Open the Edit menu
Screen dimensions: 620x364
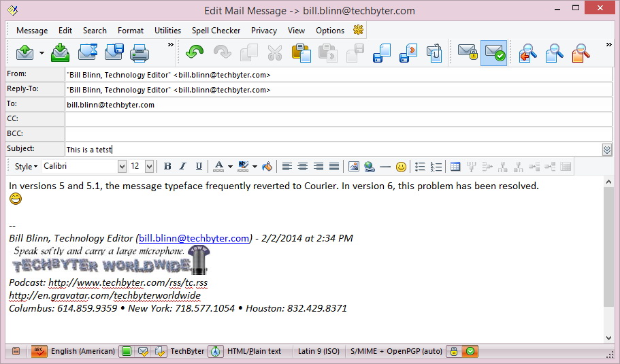point(65,31)
